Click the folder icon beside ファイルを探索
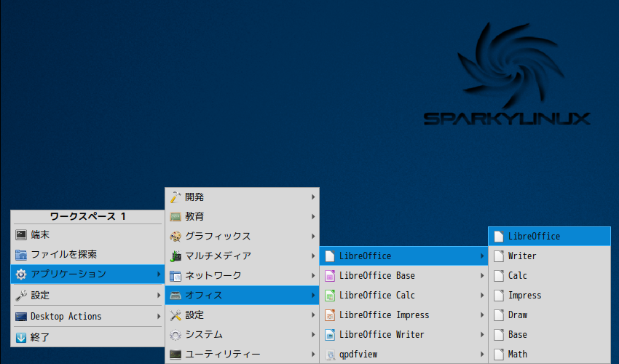 click(21, 255)
